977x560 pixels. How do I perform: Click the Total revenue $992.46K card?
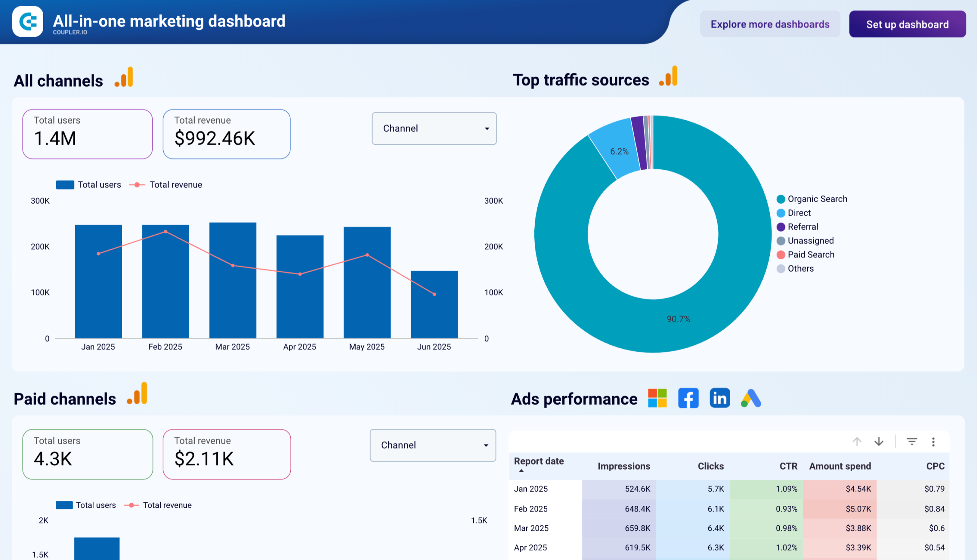click(226, 134)
